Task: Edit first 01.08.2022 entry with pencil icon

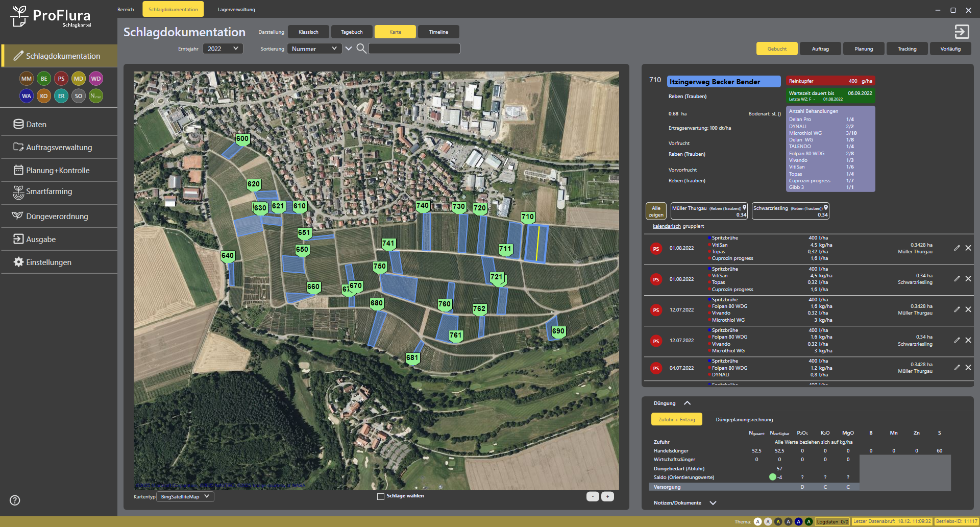Action: coord(957,248)
